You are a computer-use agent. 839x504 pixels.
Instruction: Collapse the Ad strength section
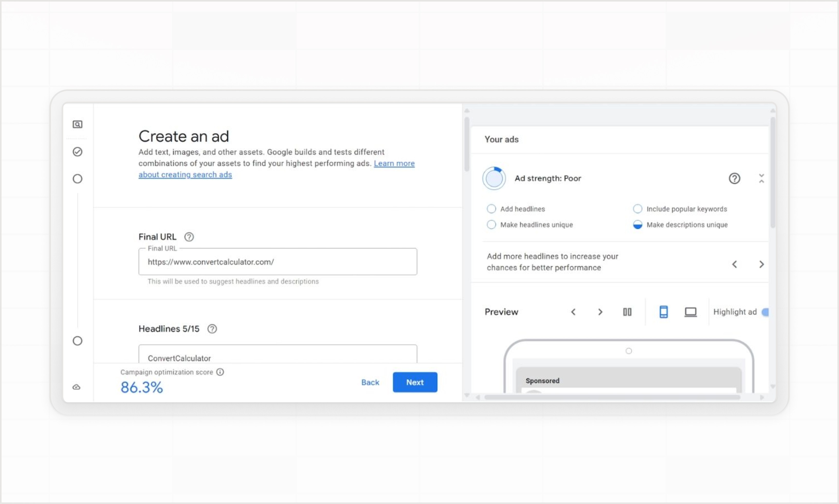(x=762, y=178)
